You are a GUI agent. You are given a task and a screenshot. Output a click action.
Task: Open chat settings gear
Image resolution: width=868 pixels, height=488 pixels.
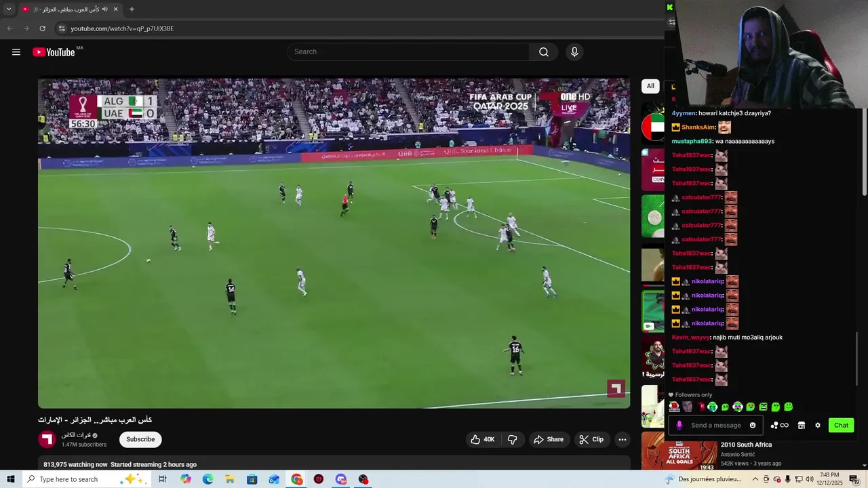point(818,425)
